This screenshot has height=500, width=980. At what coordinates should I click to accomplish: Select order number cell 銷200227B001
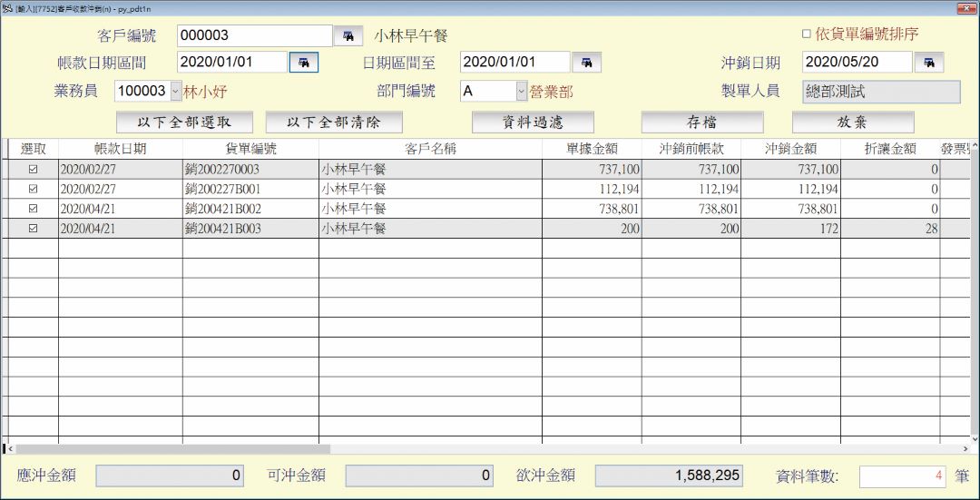click(x=250, y=190)
